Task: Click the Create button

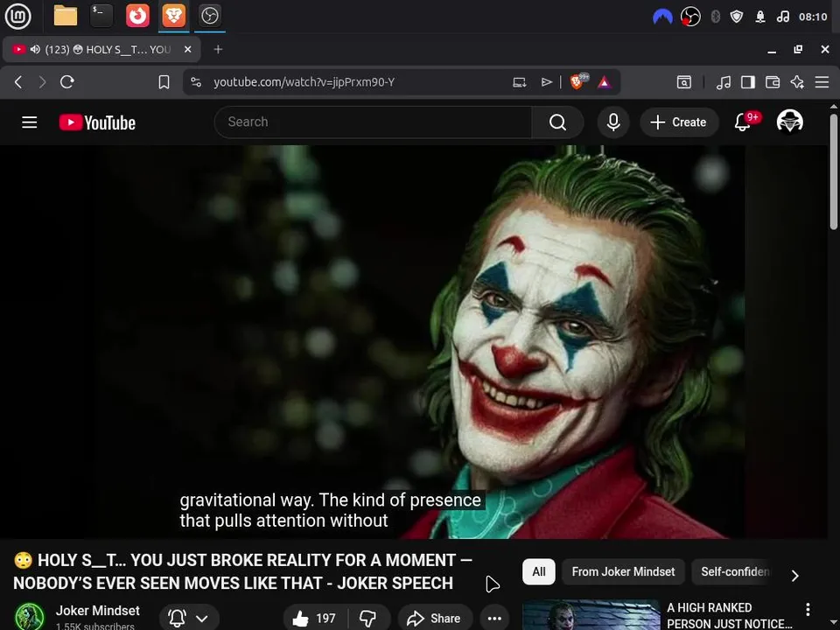Action: coord(679,122)
